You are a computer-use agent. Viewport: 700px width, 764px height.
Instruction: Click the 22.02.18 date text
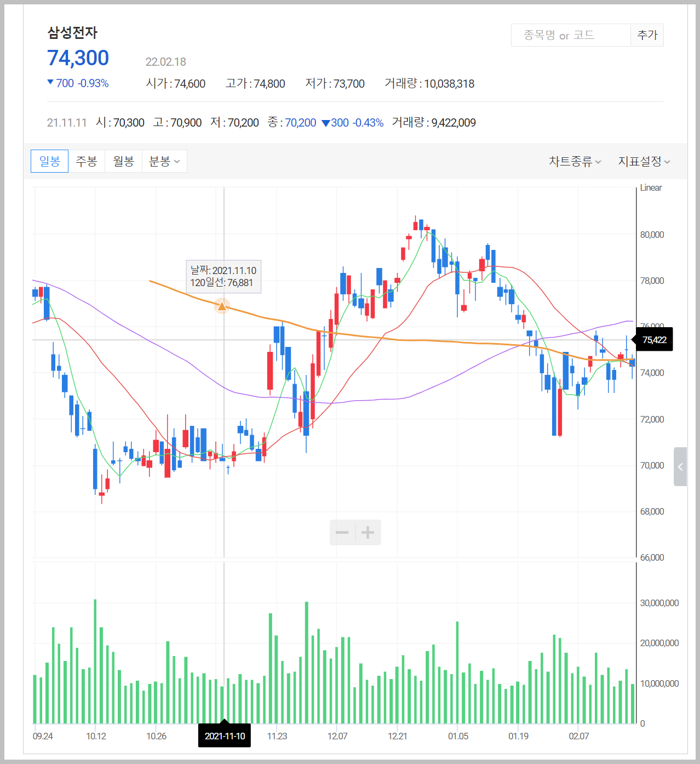(166, 62)
